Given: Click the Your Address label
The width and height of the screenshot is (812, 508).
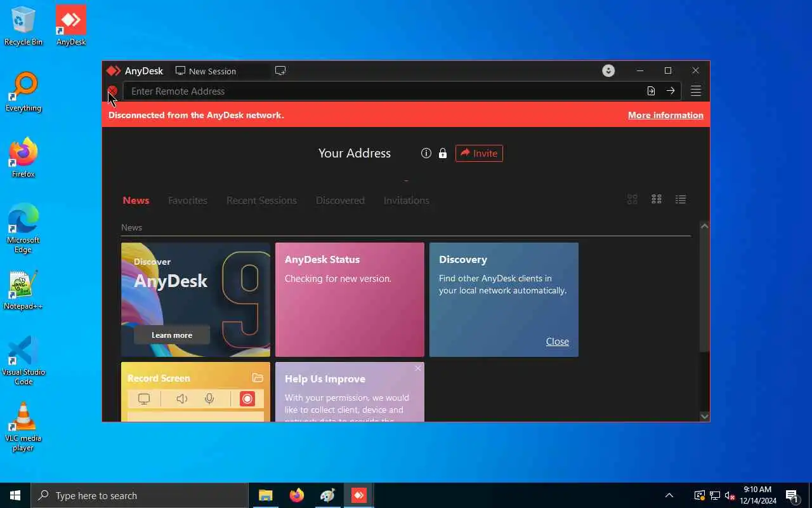Looking at the screenshot, I should point(355,153).
